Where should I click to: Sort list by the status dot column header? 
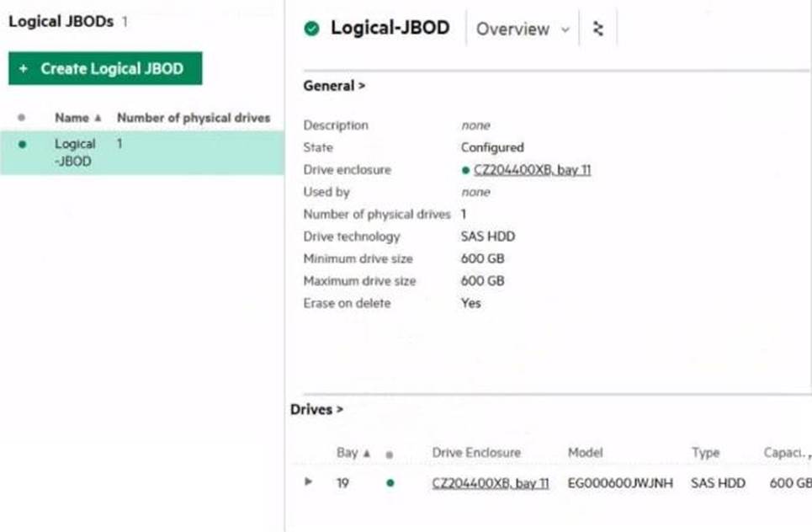click(x=22, y=118)
